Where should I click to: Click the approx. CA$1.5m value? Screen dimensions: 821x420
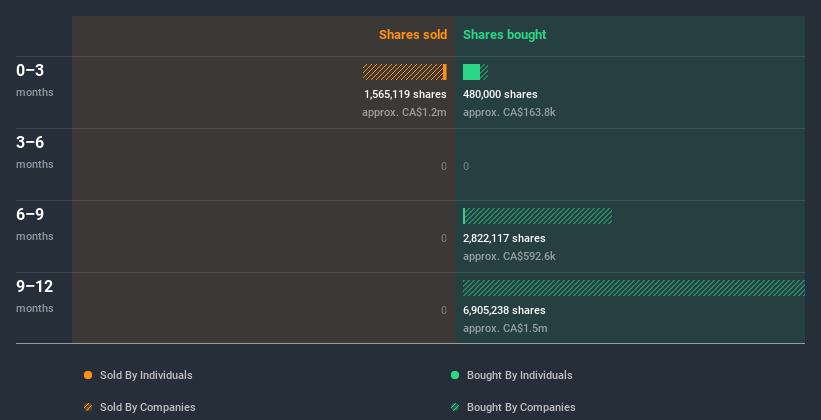click(505, 328)
